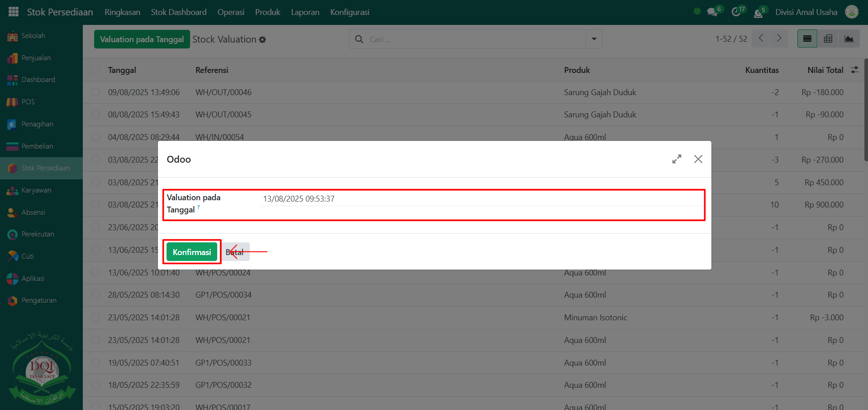Click the Konfirmasi button
868x410 pixels.
tap(192, 252)
